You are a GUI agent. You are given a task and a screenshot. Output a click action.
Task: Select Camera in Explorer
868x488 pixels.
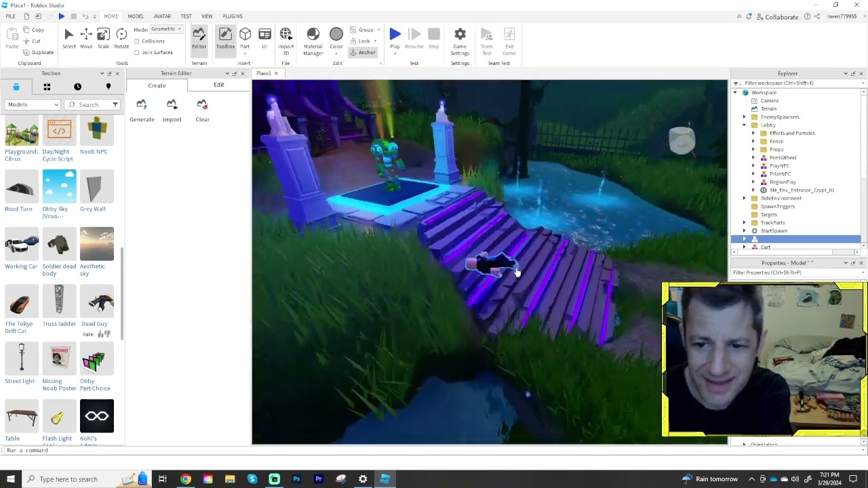click(769, 100)
